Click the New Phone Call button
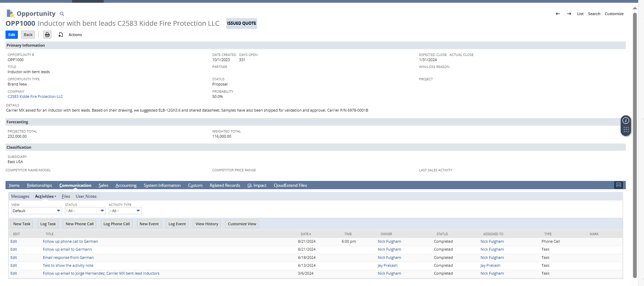Screen dimensions: 644x286 pos(80,224)
